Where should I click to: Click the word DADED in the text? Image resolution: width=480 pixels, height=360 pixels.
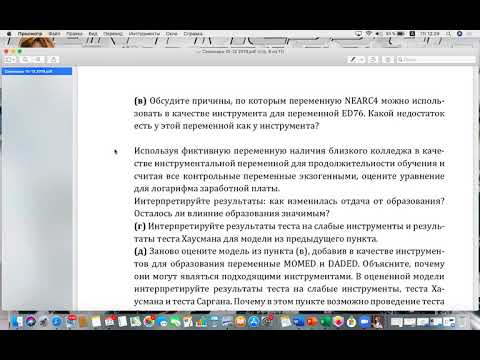click(343, 264)
